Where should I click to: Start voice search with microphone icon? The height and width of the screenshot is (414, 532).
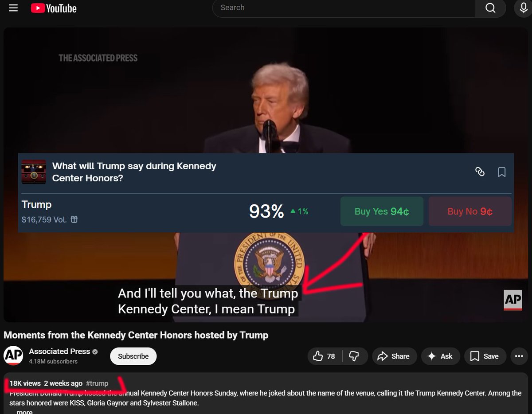pos(523,8)
